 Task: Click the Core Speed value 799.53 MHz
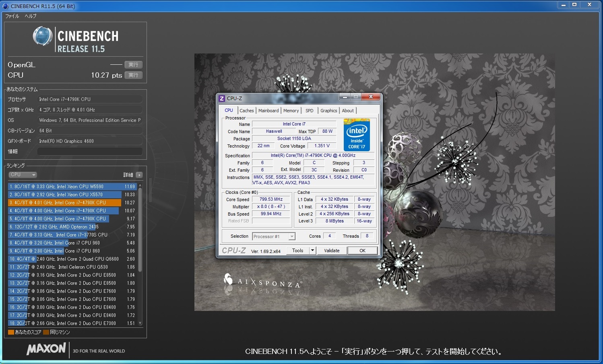click(271, 199)
